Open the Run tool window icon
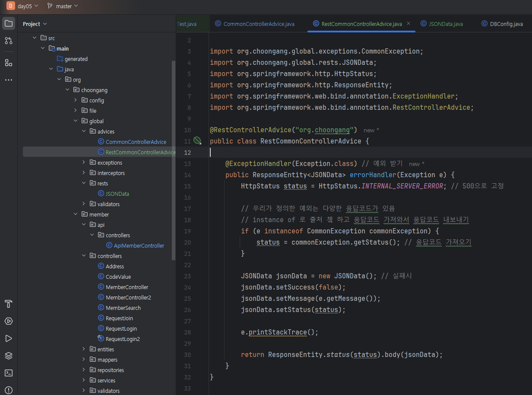This screenshot has width=532, height=395. (x=9, y=338)
